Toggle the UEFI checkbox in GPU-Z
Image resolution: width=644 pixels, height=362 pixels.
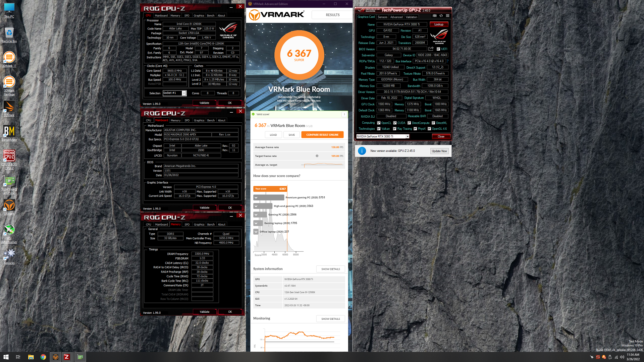coord(438,49)
